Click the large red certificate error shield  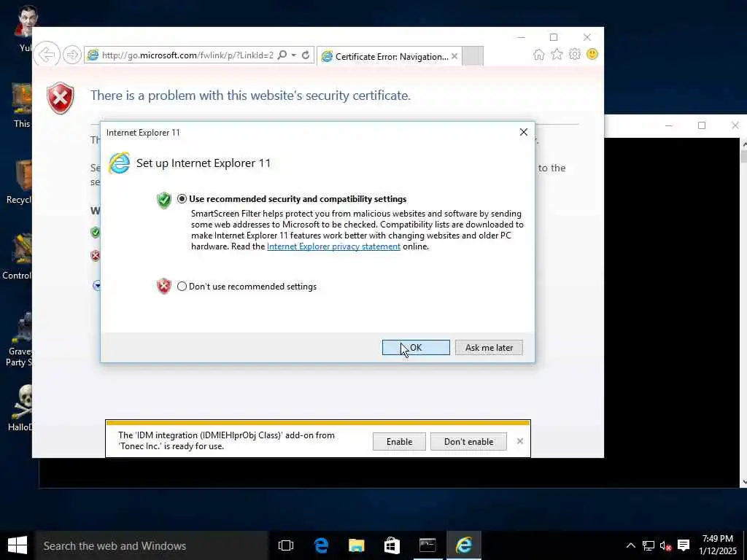(x=61, y=98)
